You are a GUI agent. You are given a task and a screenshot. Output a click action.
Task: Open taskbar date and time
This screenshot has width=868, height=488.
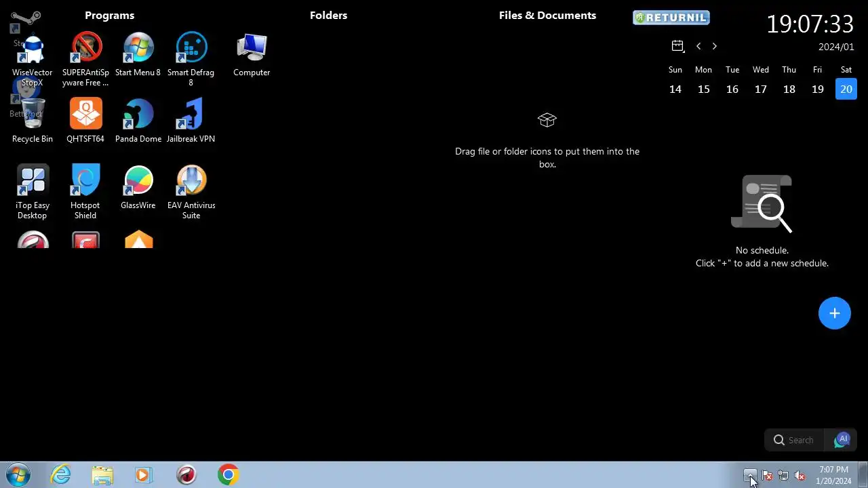click(833, 475)
